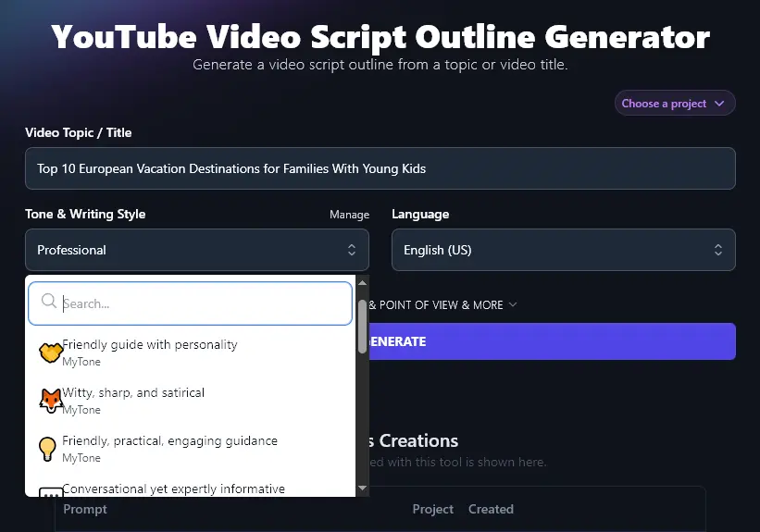The image size is (760, 532).
Task: Click the tone list scroll up arrow
Action: (362, 283)
